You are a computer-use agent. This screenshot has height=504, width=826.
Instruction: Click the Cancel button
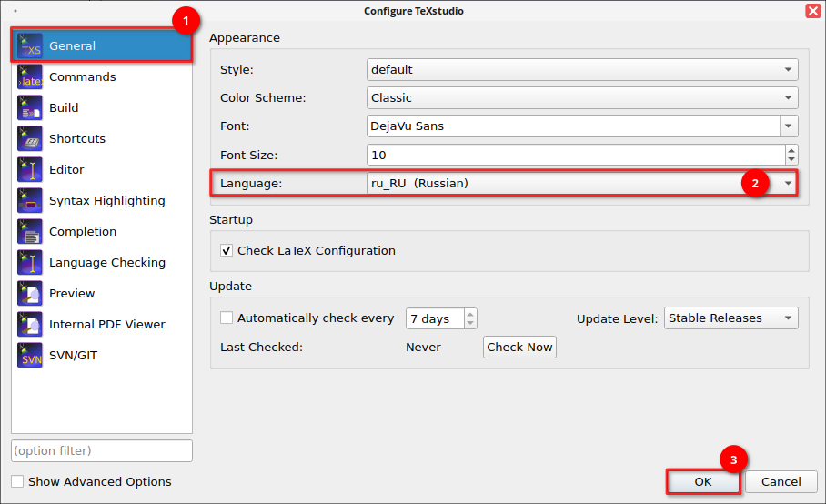click(x=781, y=481)
